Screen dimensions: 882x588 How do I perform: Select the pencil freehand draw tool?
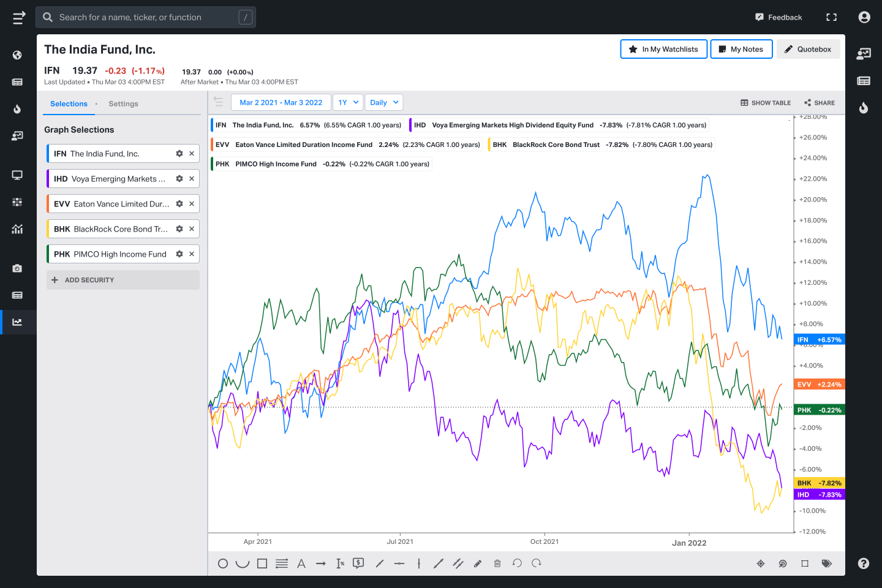point(478,563)
